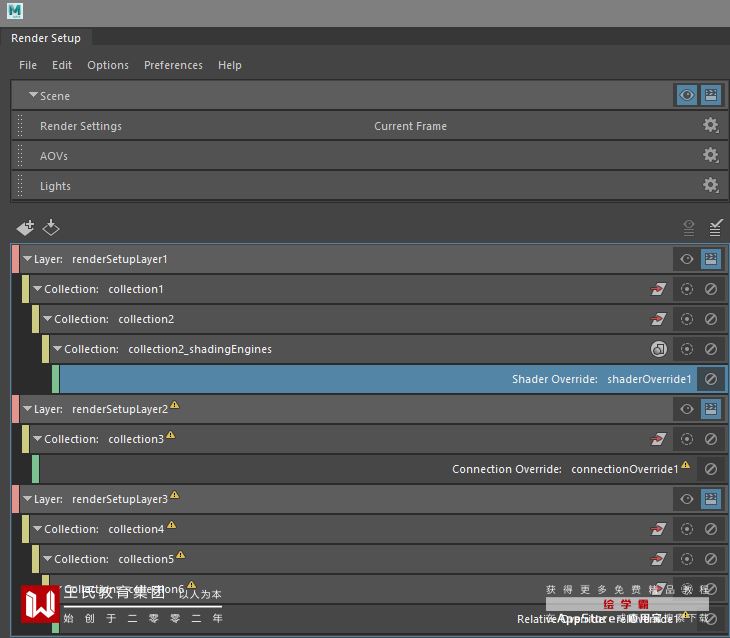Screen dimensions: 730x638
Task: Disable collection2 with the slash icon
Action: (711, 319)
